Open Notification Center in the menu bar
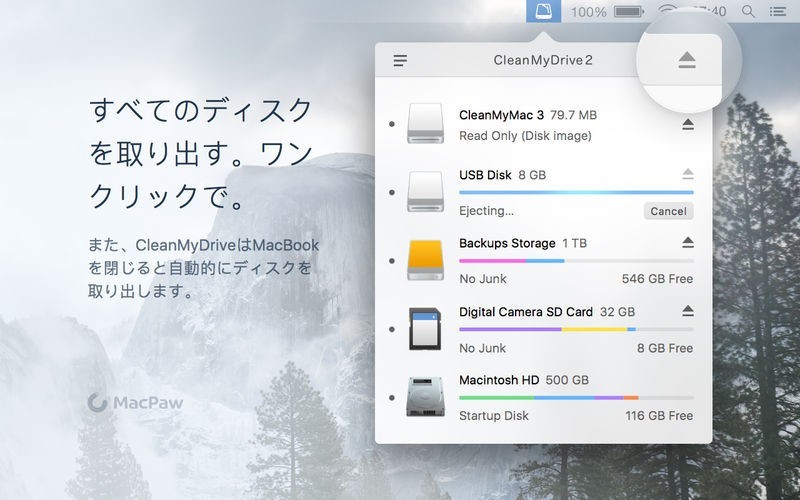This screenshot has height=500, width=800. (x=777, y=11)
